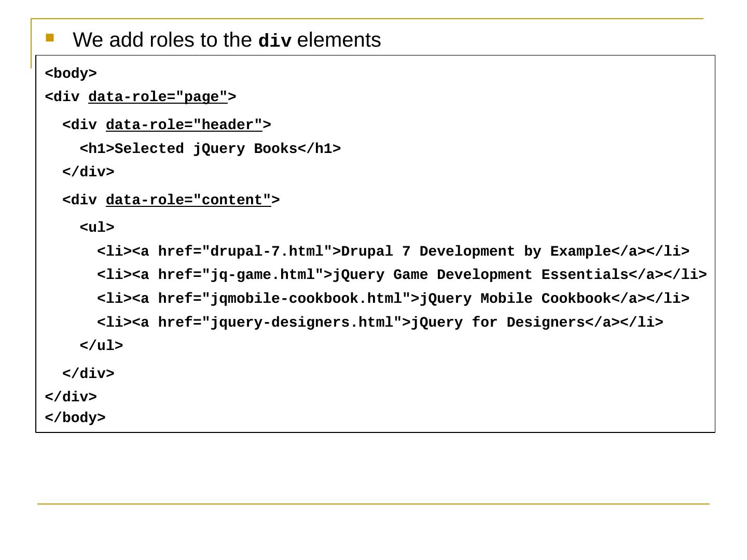Viewport: 747px width, 560px height.
Task: Click the heading 'We add roles to the'
Action: click(164, 40)
